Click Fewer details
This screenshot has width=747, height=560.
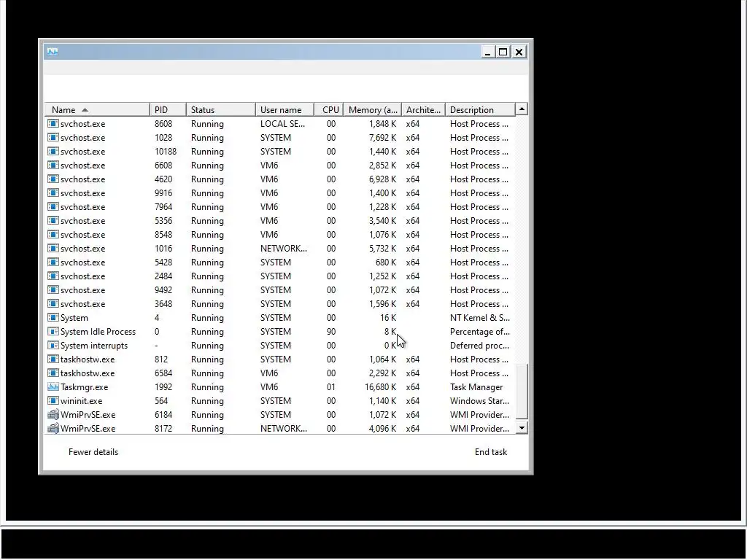point(93,452)
